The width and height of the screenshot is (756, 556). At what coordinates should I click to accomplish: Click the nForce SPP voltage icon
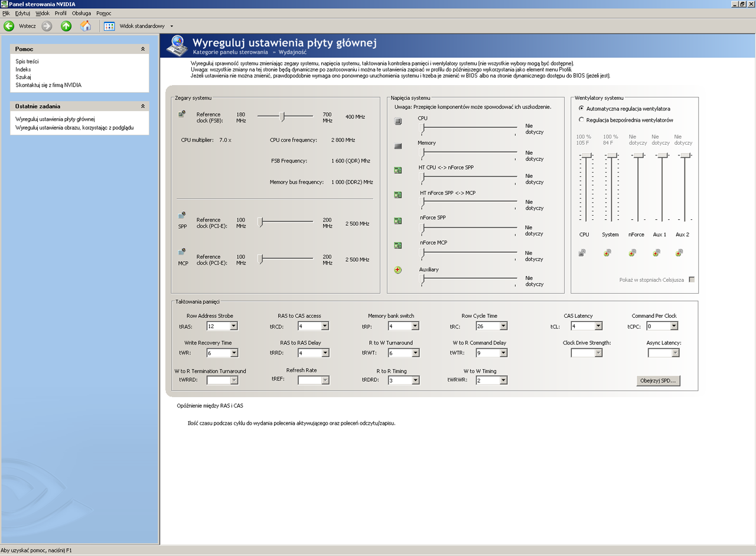pos(398,221)
